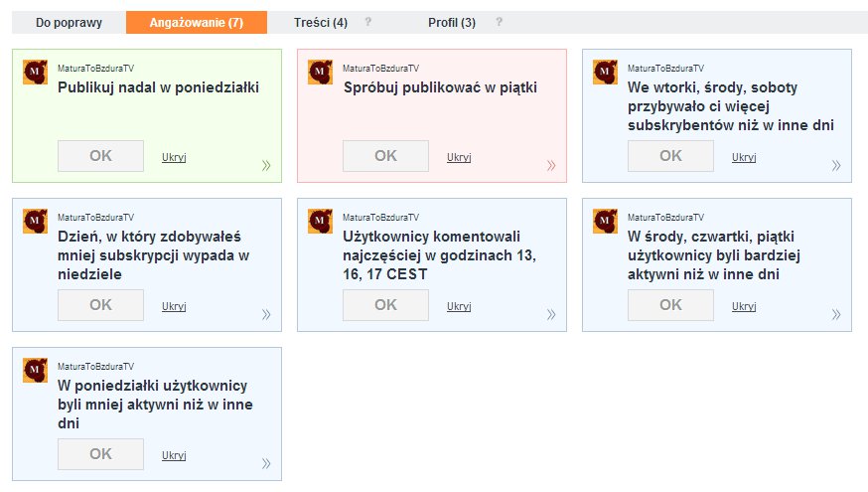
Task: Click channel avatar on 'Spróbuj publikować w piątki' card
Action: (320, 73)
